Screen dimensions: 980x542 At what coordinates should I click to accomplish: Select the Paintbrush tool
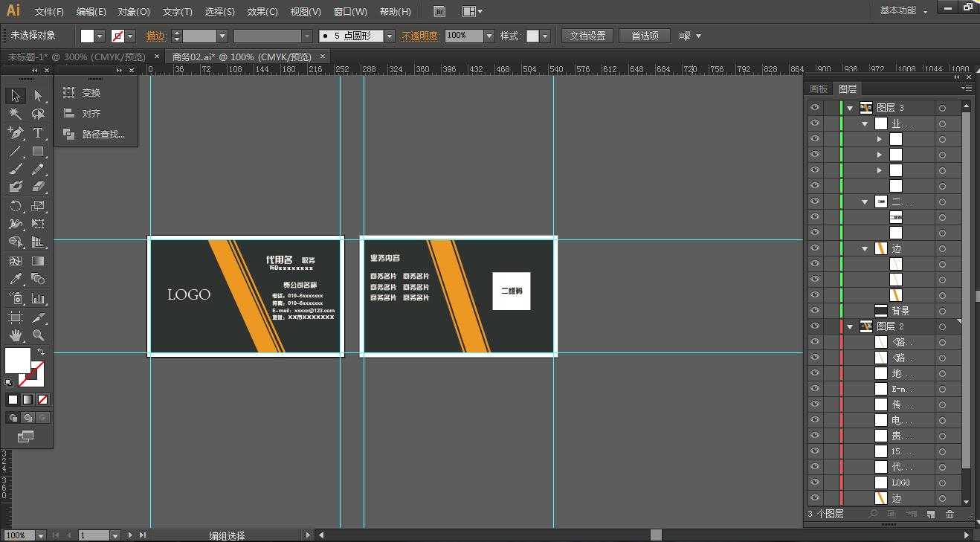tap(16, 170)
